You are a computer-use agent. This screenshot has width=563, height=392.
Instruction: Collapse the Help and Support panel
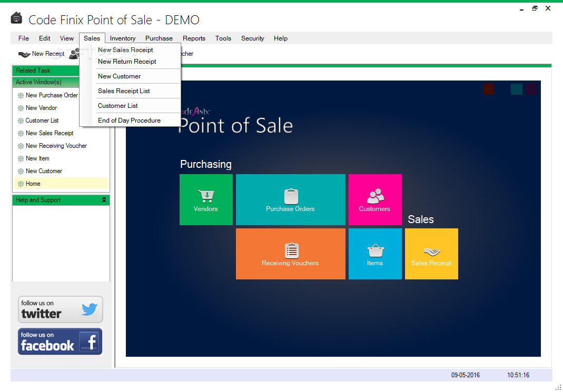click(x=104, y=200)
